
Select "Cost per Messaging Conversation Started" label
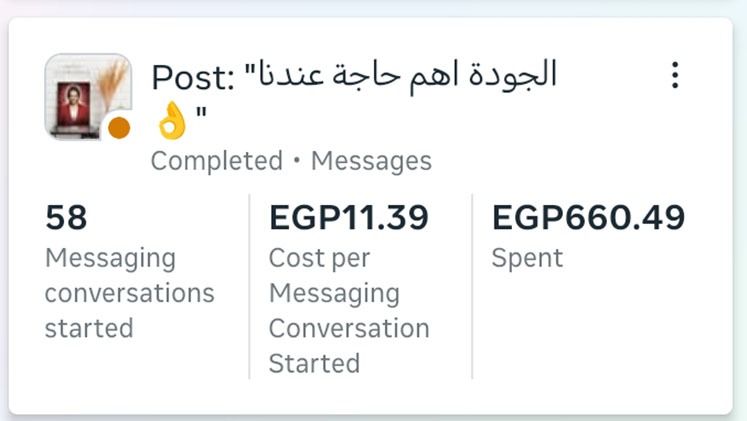(349, 311)
